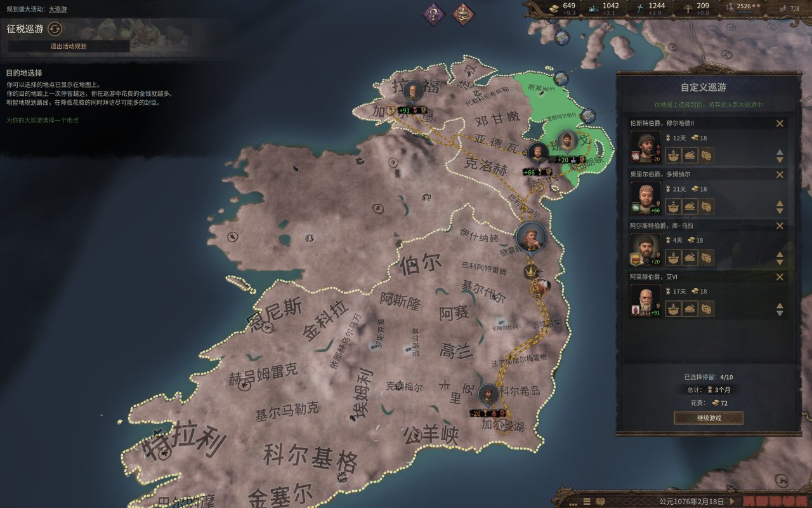Toggle the crown activity option for 穆尔哈德II
812x508 pixels.
tap(673, 155)
